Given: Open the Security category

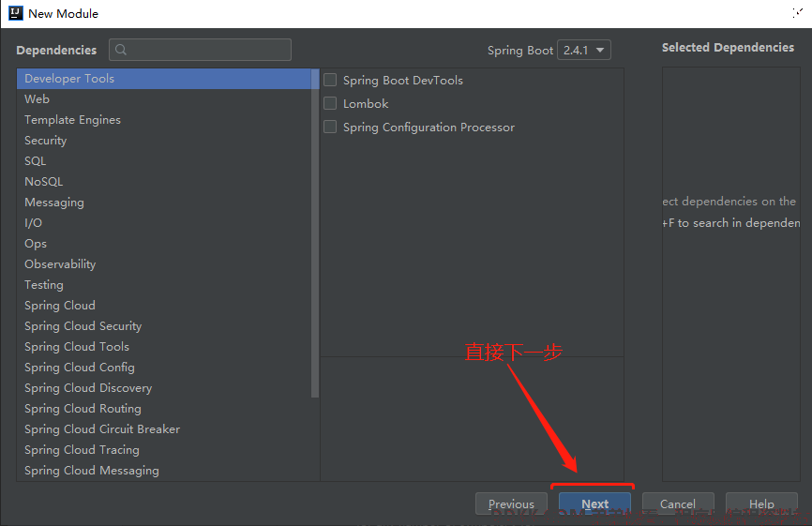Looking at the screenshot, I should [x=164, y=141].
